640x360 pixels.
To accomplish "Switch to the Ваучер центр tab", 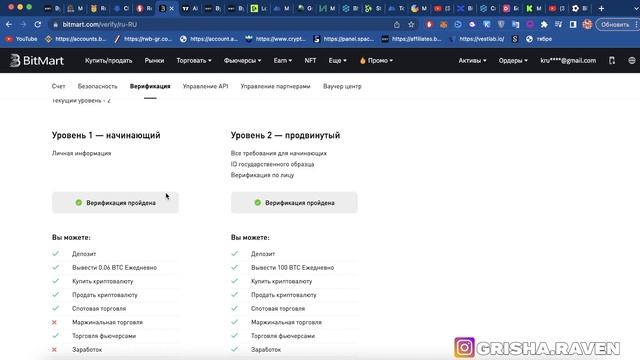I will (x=342, y=86).
